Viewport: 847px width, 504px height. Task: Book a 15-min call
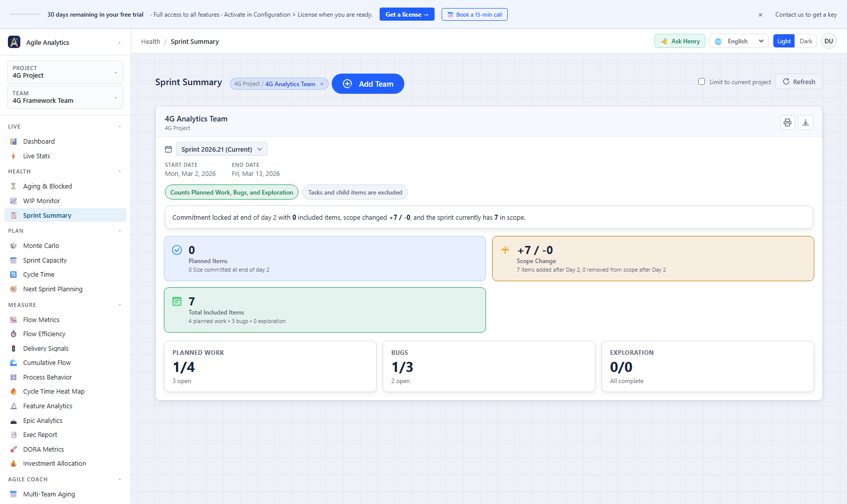(474, 15)
